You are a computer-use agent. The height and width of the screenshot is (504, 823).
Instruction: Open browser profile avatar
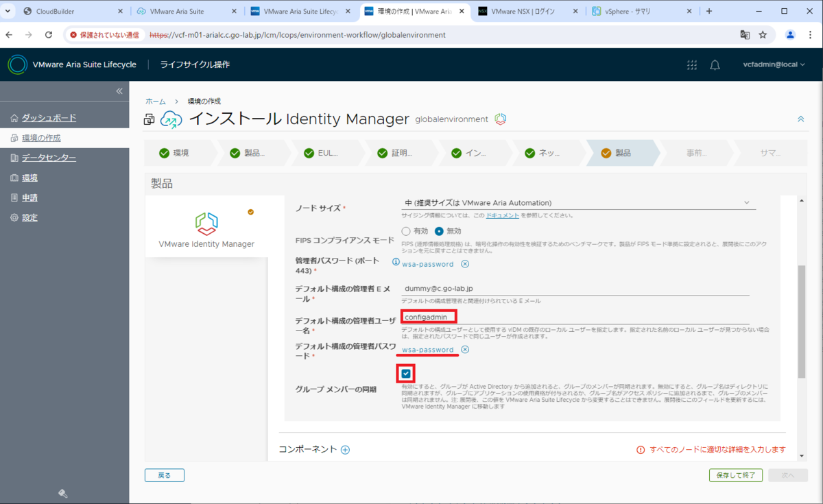tap(791, 34)
